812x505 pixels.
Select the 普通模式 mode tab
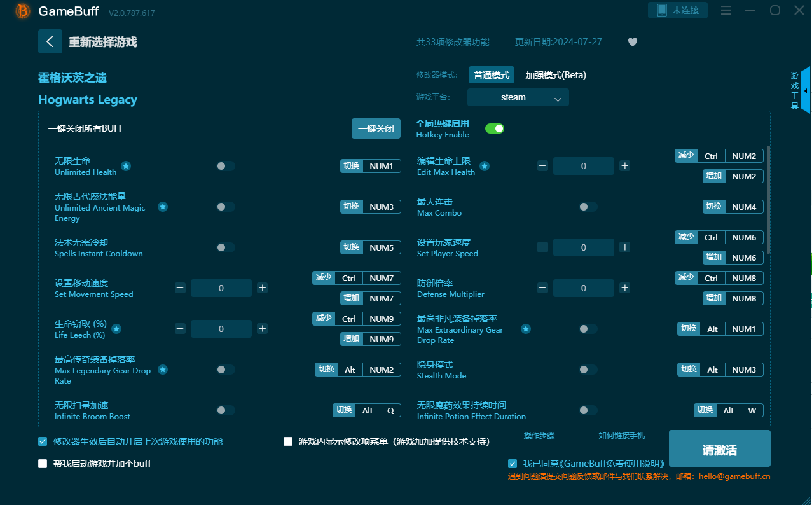pyautogui.click(x=492, y=75)
